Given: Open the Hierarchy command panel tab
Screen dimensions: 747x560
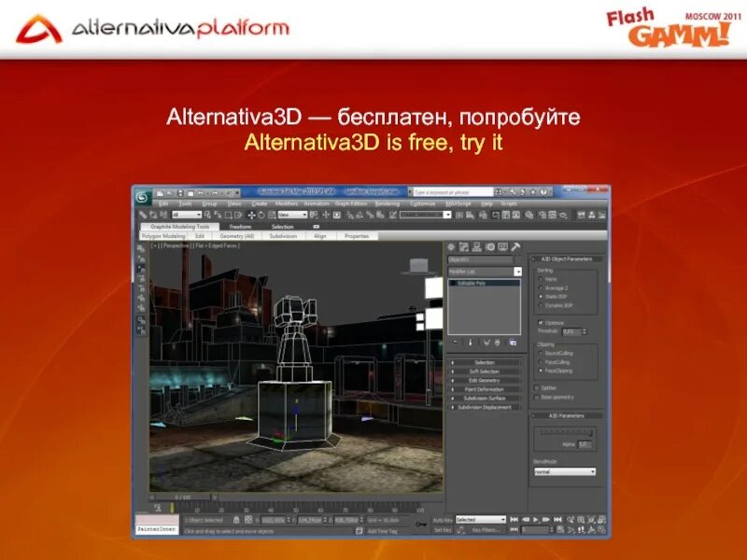Looking at the screenshot, I should tap(476, 247).
